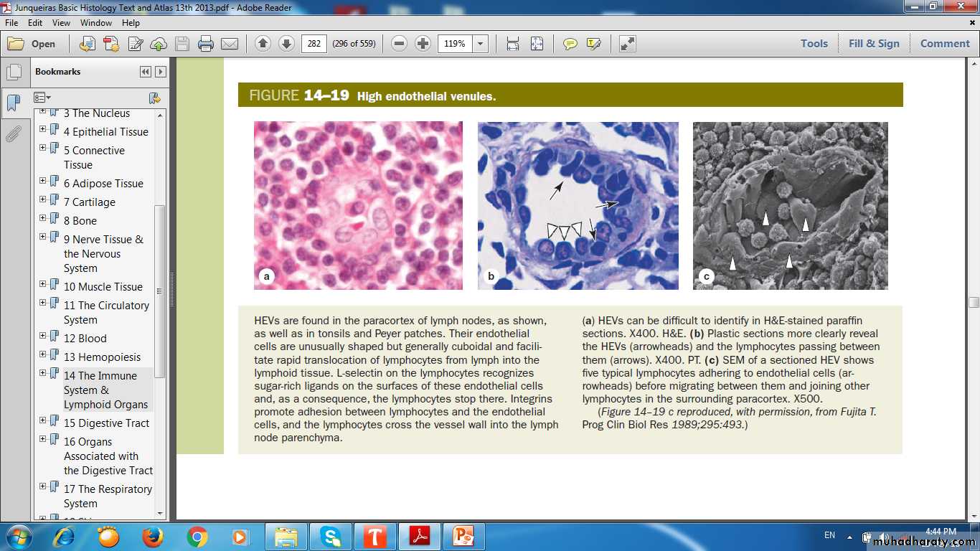Click the Print file icon
The width and height of the screenshot is (980, 551).
pos(206,44)
